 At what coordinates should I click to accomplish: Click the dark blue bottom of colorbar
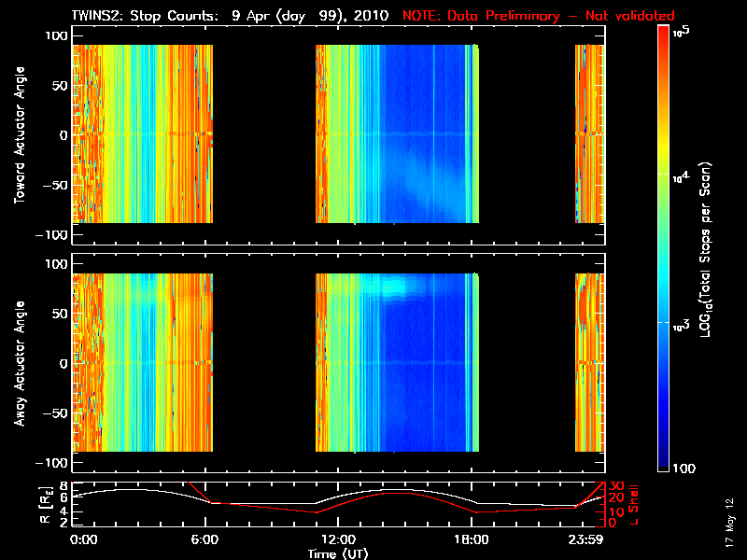click(x=664, y=462)
